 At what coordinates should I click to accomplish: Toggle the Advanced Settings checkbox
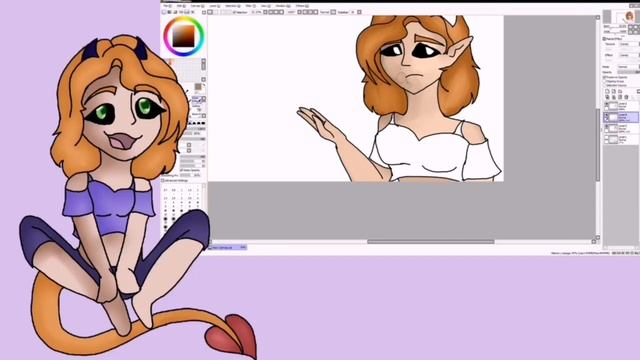tap(162, 180)
